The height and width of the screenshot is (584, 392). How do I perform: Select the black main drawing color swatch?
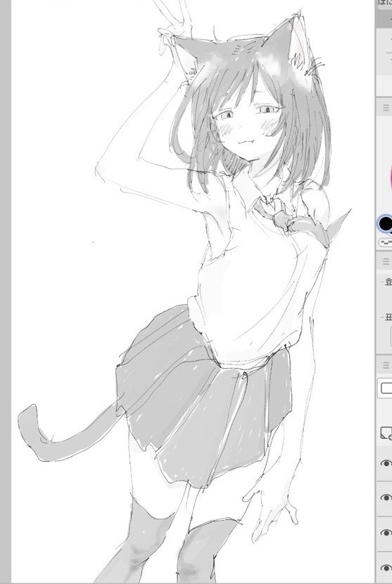pyautogui.click(x=385, y=224)
